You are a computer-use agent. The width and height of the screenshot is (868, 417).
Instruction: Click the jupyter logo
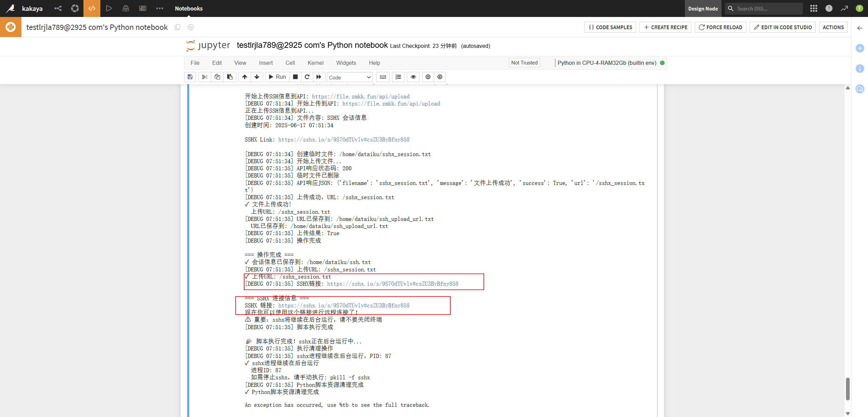coord(208,45)
